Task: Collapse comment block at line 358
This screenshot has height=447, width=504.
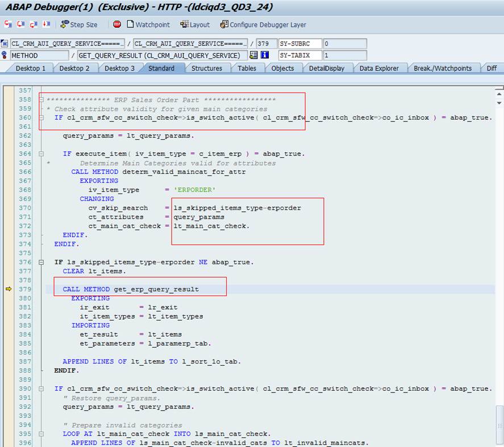Action: [41, 100]
